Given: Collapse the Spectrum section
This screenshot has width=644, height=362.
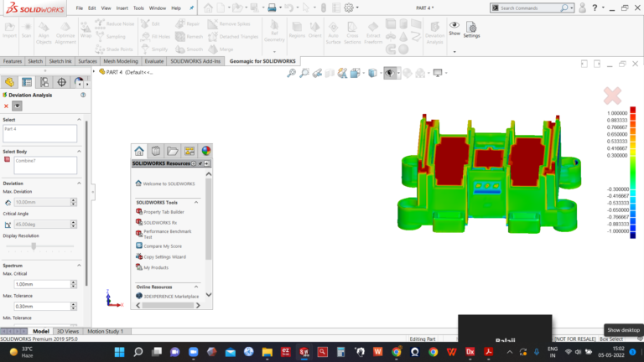Looking at the screenshot, I should coord(79,266).
